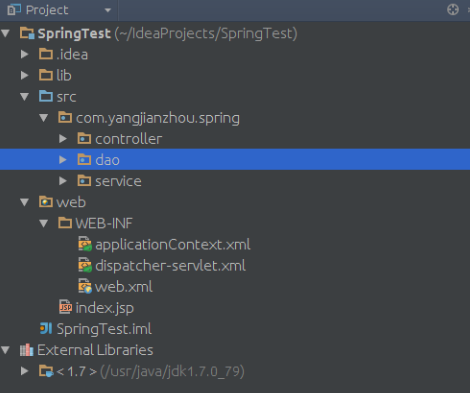Select the .idea folder name
This screenshot has width=470, height=393.
point(72,54)
